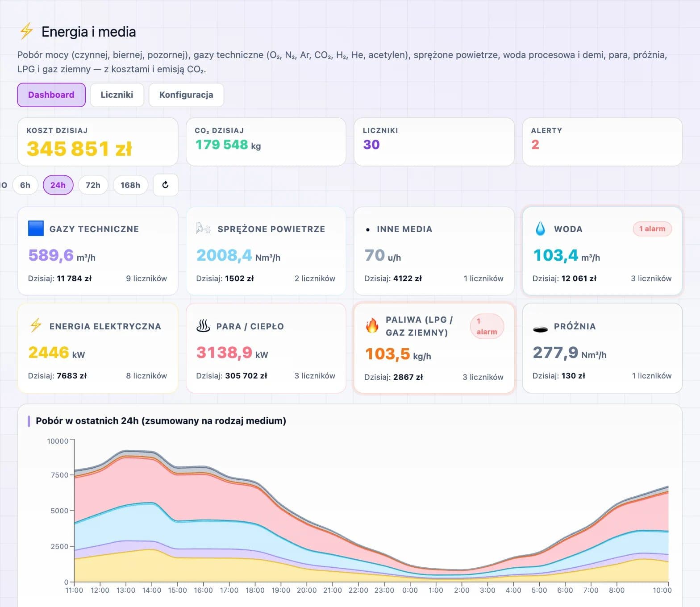700x607 pixels.
Task: Open the Liczniki count card showing 30
Action: [434, 142]
